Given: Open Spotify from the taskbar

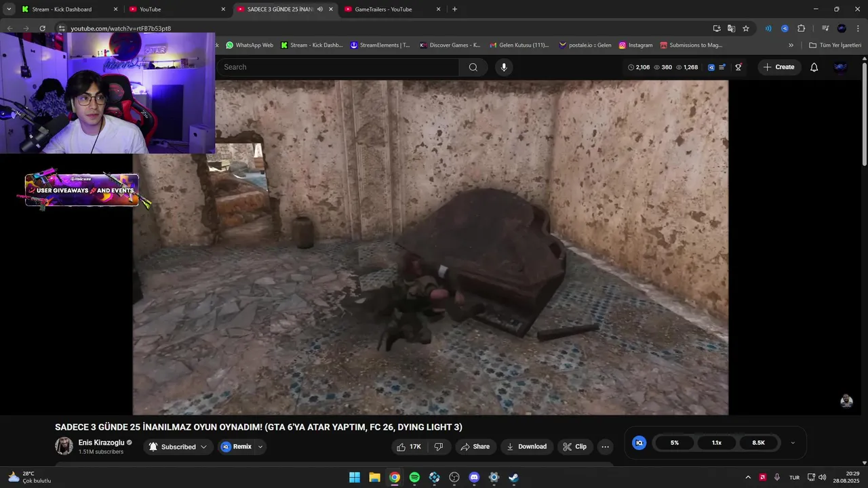Looking at the screenshot, I should [414, 477].
